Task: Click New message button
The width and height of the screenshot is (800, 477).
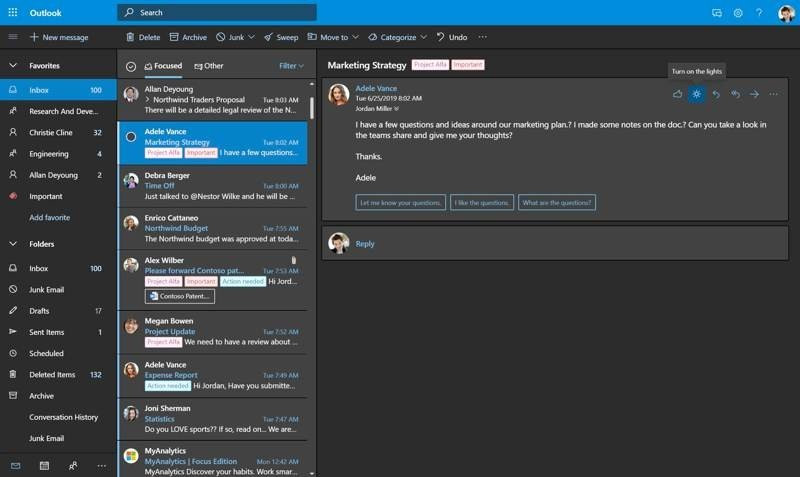Action: click(x=59, y=37)
